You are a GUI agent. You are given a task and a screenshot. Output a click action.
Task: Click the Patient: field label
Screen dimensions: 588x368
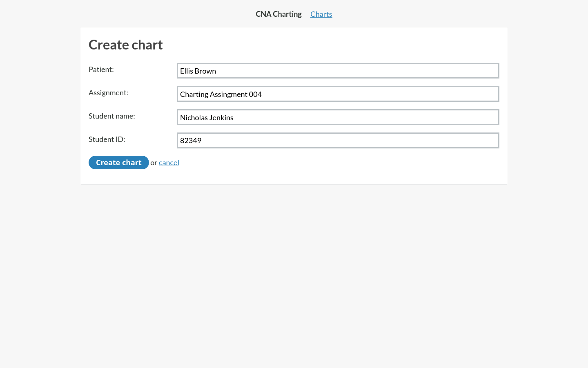coord(101,70)
